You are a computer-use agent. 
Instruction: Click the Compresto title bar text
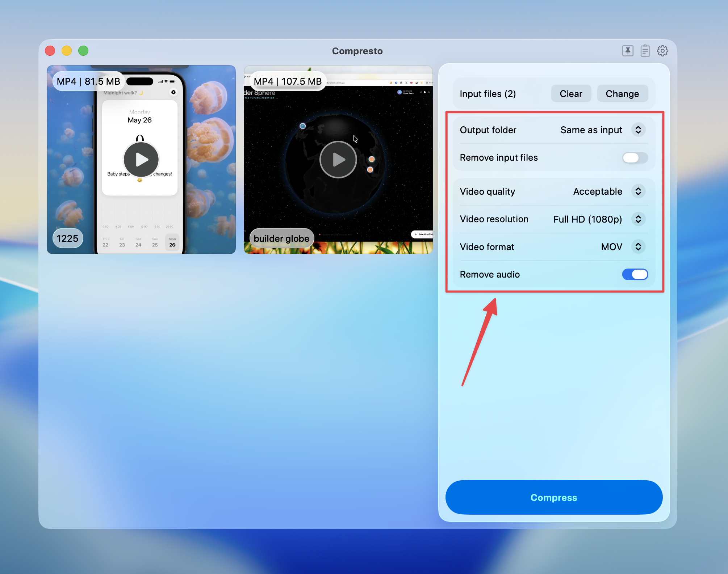357,51
